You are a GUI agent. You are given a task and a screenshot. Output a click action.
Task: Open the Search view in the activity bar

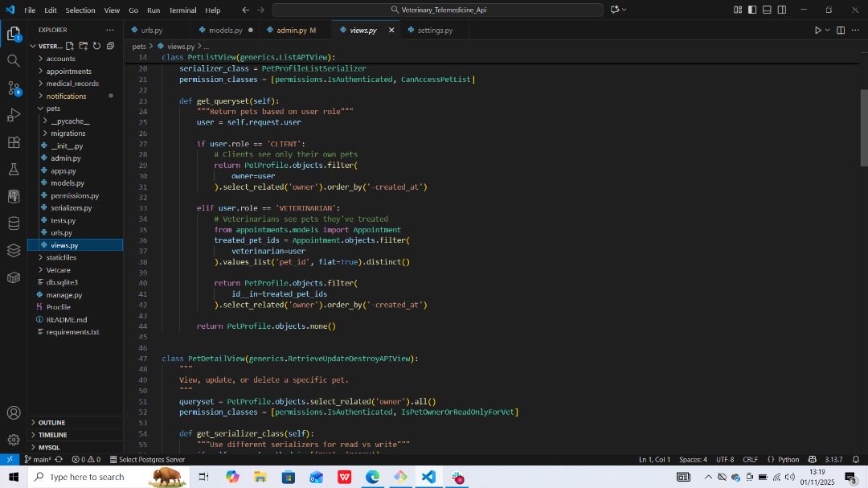tap(13, 59)
